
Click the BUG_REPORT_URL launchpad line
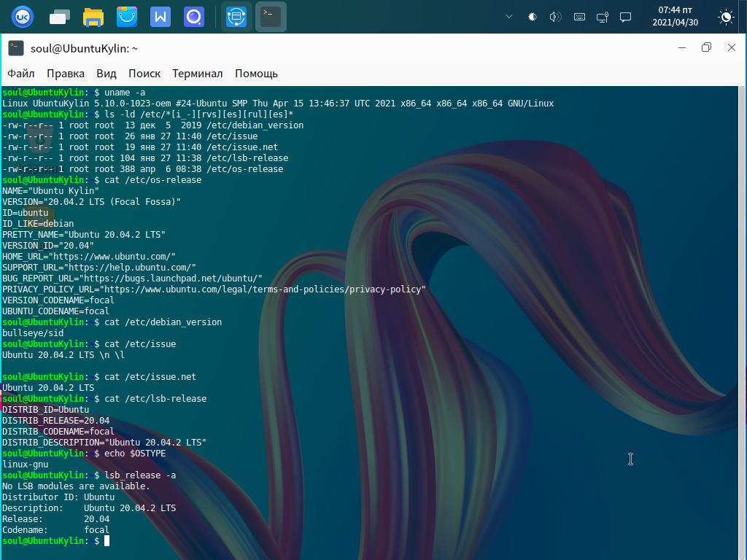(x=133, y=279)
